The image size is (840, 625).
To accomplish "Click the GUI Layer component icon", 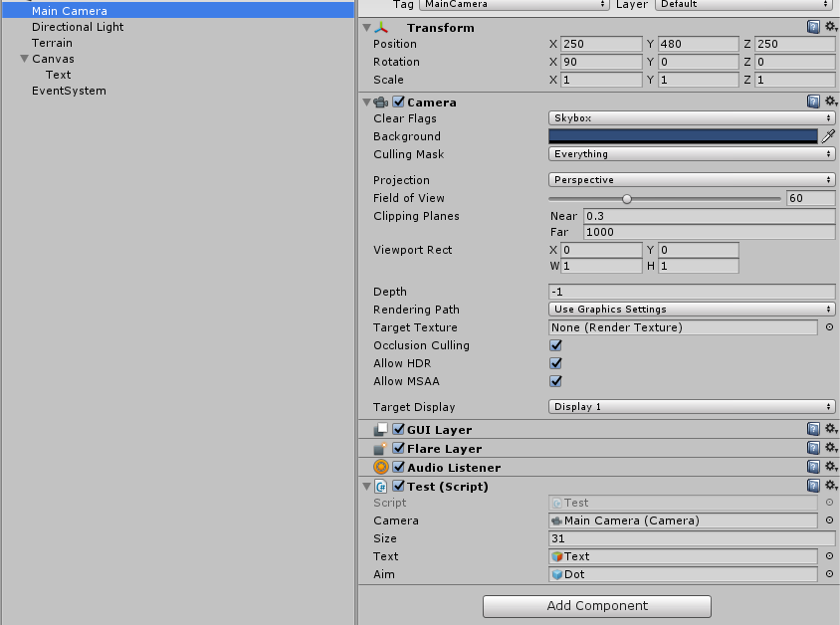I will tap(380, 429).
